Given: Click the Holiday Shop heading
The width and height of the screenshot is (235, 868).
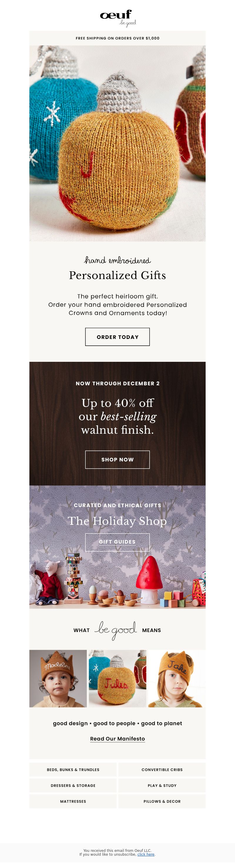Looking at the screenshot, I should tap(117, 521).
